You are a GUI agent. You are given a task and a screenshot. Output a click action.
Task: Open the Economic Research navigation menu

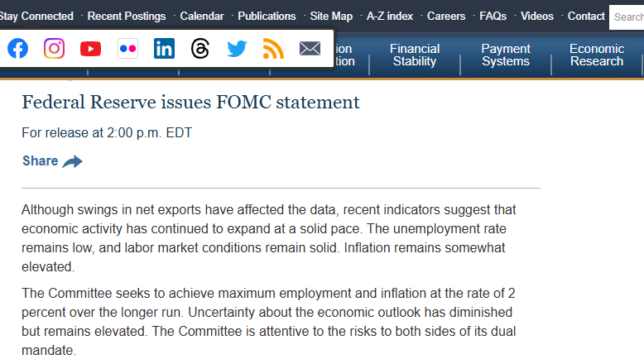(597, 55)
